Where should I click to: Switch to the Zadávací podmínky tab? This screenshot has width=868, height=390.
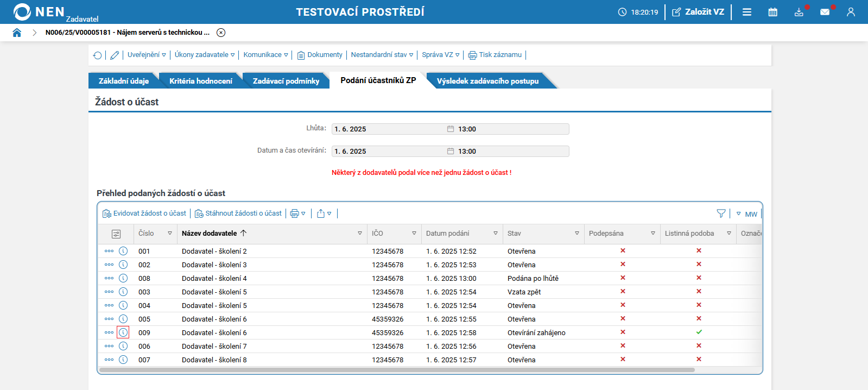(x=286, y=81)
